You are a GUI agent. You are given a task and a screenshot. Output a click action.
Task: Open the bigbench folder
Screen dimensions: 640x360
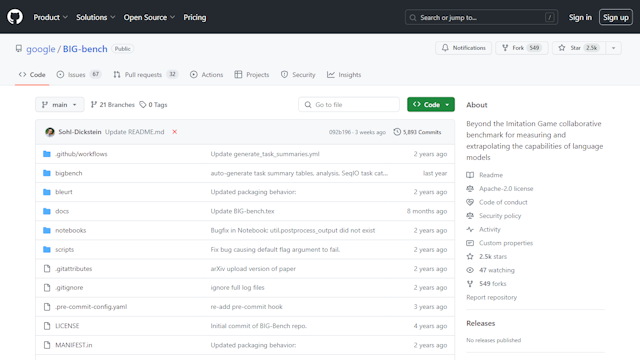click(69, 173)
